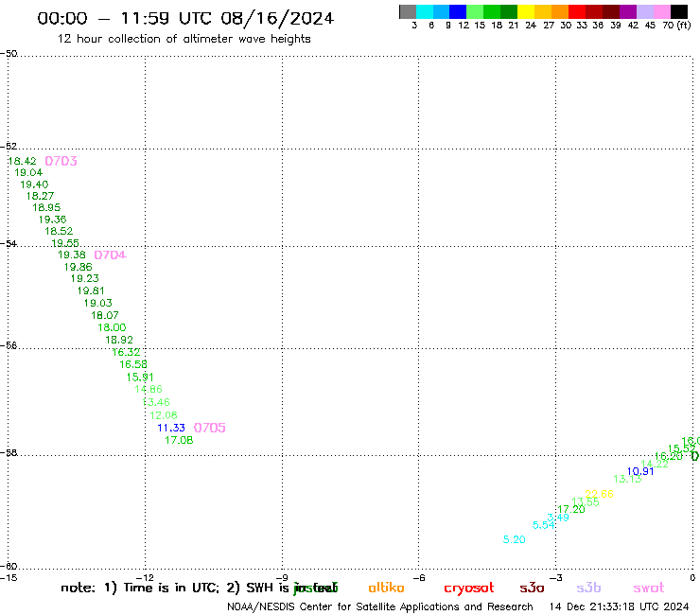Click the -9 longitude axis label
Screen dimensions: 700x615
point(282,578)
